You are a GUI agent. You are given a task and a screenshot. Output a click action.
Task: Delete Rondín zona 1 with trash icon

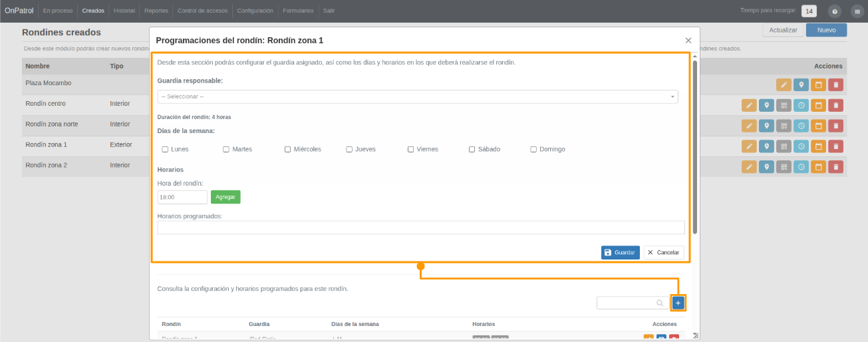pos(835,146)
